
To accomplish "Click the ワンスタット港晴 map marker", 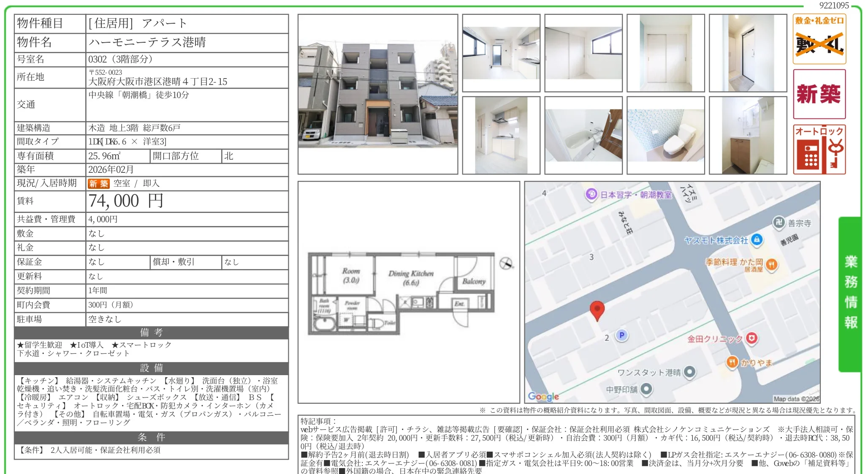I will click(x=689, y=372).
